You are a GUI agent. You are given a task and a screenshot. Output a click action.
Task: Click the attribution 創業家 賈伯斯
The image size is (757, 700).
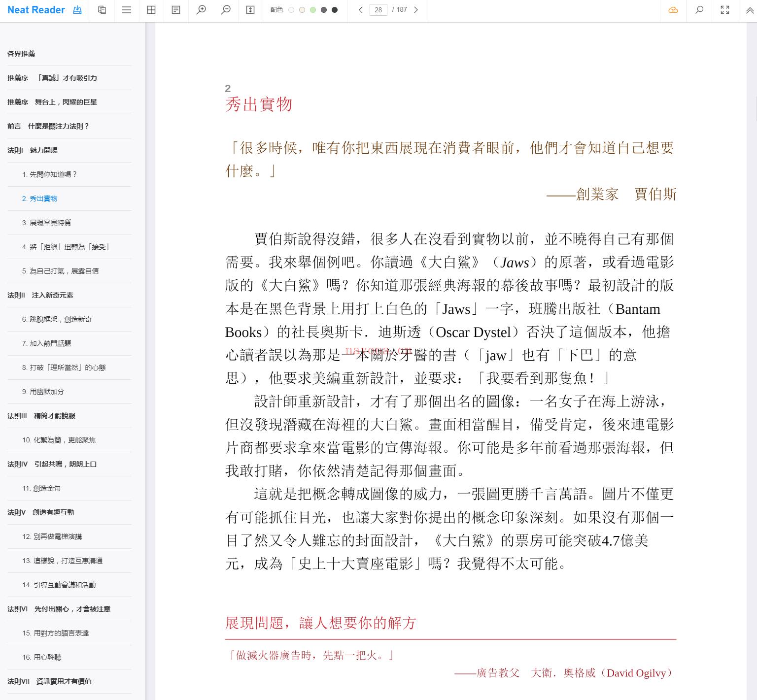[x=626, y=194]
